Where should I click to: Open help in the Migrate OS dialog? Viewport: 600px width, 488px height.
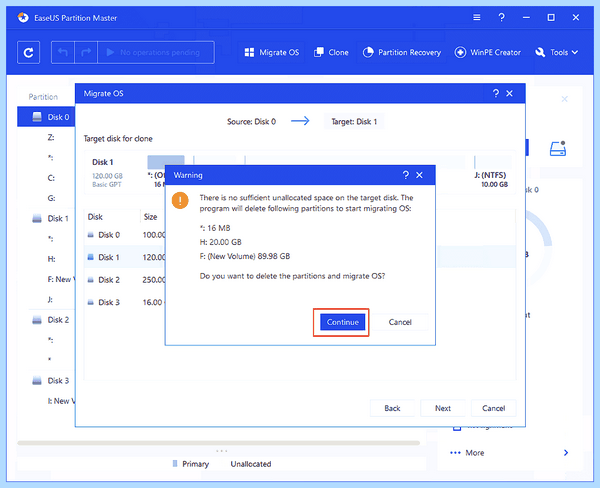coord(496,93)
